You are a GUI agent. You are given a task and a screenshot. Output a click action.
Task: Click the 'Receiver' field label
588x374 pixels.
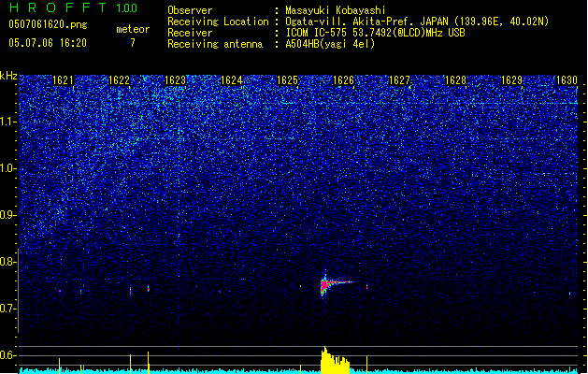tap(190, 33)
